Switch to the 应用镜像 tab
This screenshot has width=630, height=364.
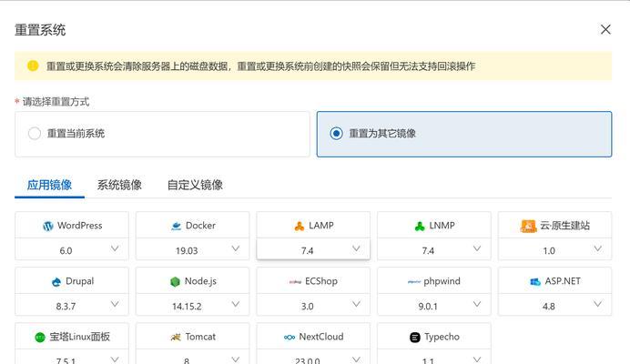[49, 185]
